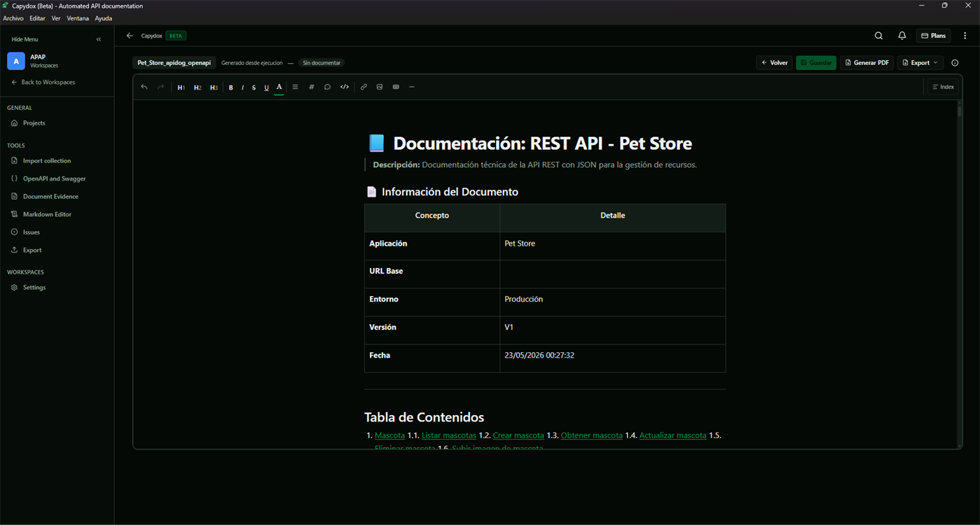Image resolution: width=980 pixels, height=525 pixels.
Task: Click the Pet Store detail cell
Action: 612,246
